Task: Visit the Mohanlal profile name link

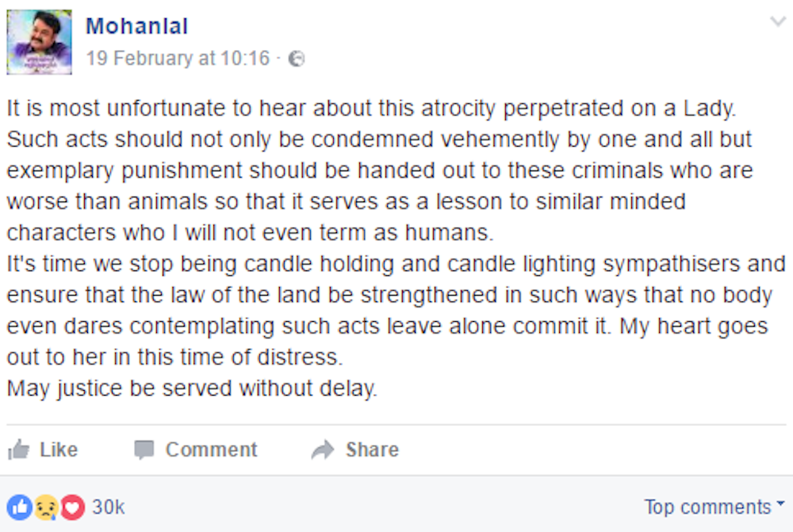Action: (x=136, y=26)
